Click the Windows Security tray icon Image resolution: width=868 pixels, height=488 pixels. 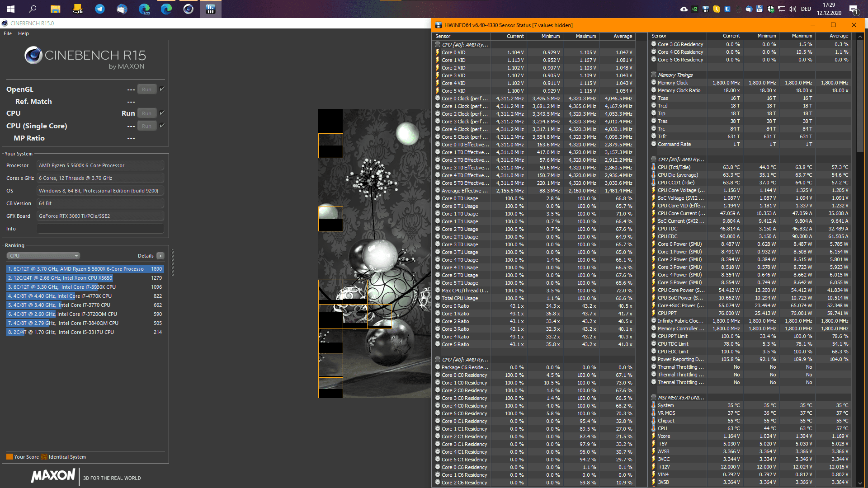coord(771,9)
